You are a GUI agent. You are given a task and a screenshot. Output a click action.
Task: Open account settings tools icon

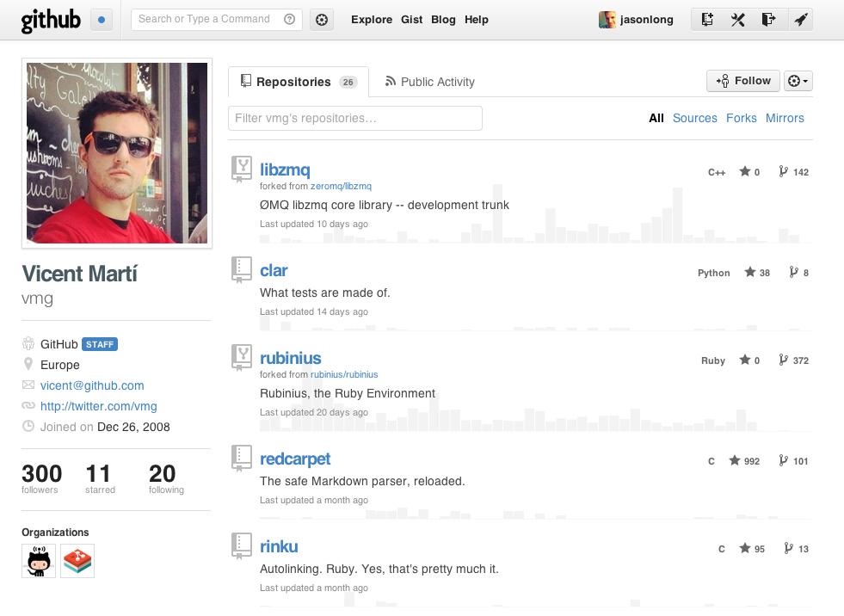click(737, 20)
